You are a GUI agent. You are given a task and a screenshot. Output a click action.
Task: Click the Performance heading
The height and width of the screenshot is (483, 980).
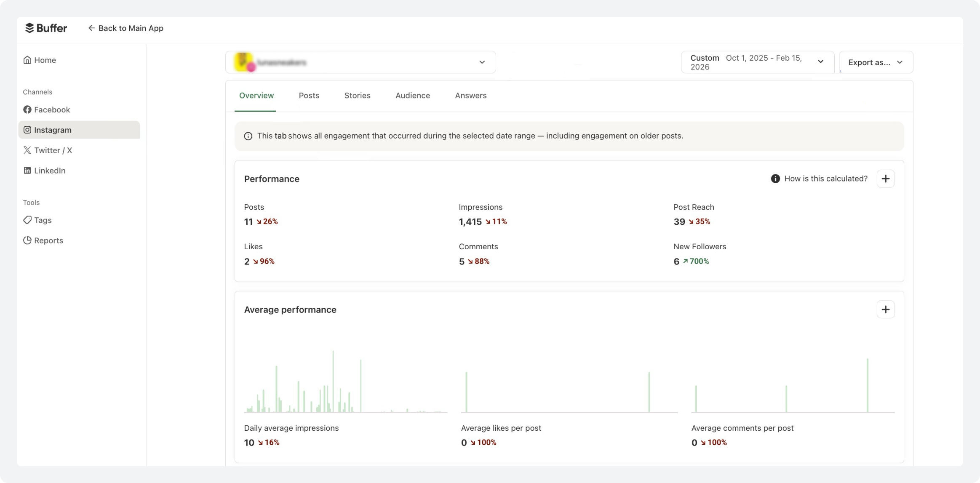point(272,179)
